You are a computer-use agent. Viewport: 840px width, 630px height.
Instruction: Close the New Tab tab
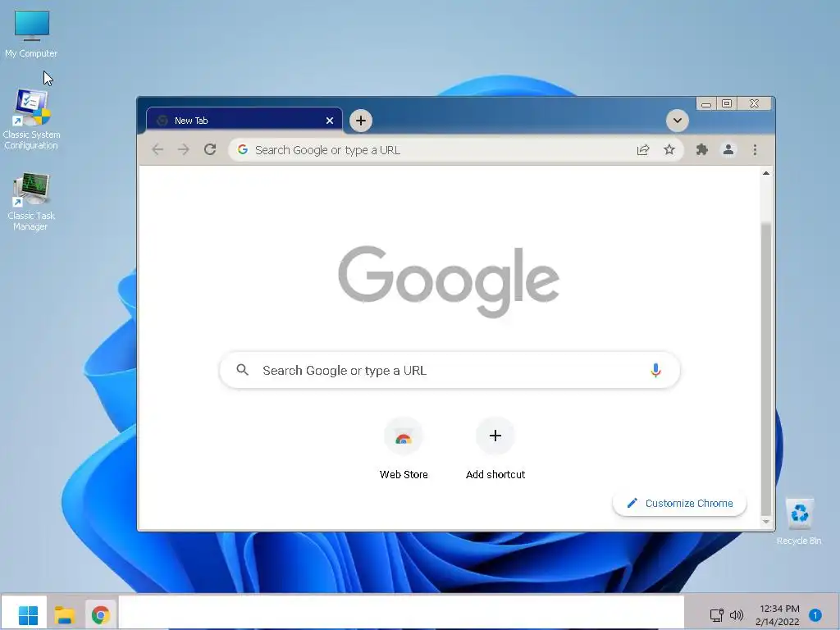(x=330, y=121)
